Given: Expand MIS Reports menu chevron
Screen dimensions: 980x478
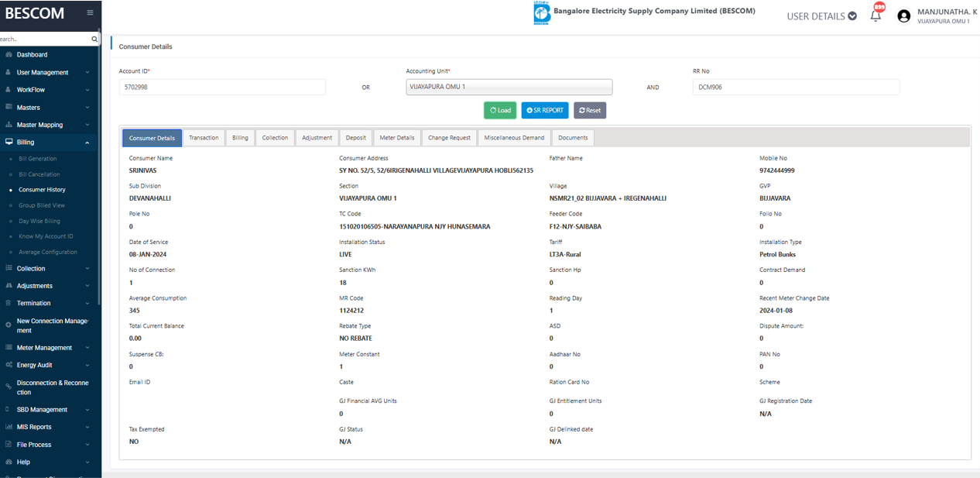Looking at the screenshot, I should [x=87, y=427].
